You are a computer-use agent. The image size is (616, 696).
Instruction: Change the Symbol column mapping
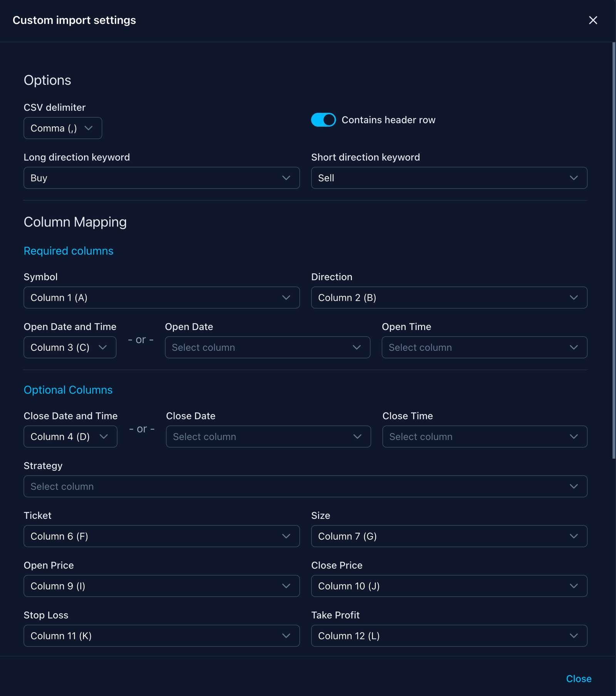click(x=161, y=297)
